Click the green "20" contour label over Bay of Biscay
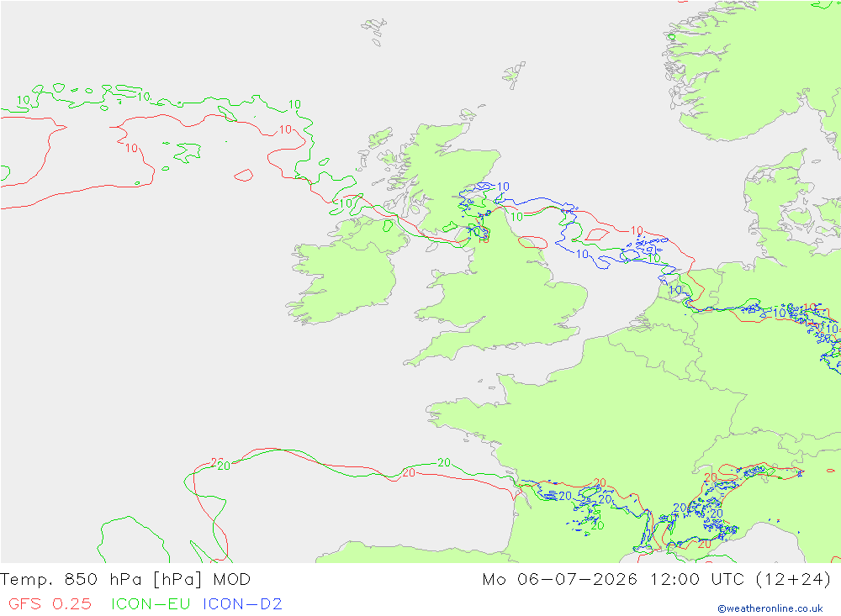Viewport: 841px width, 616px height. pos(444,462)
